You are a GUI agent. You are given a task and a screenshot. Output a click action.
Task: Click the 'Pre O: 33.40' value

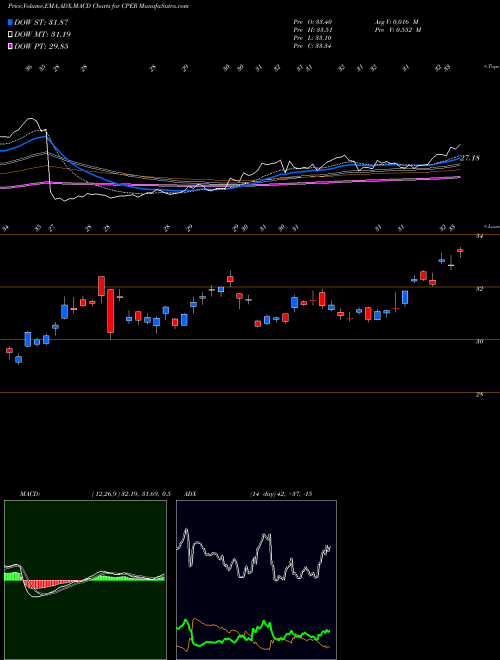coord(313,22)
